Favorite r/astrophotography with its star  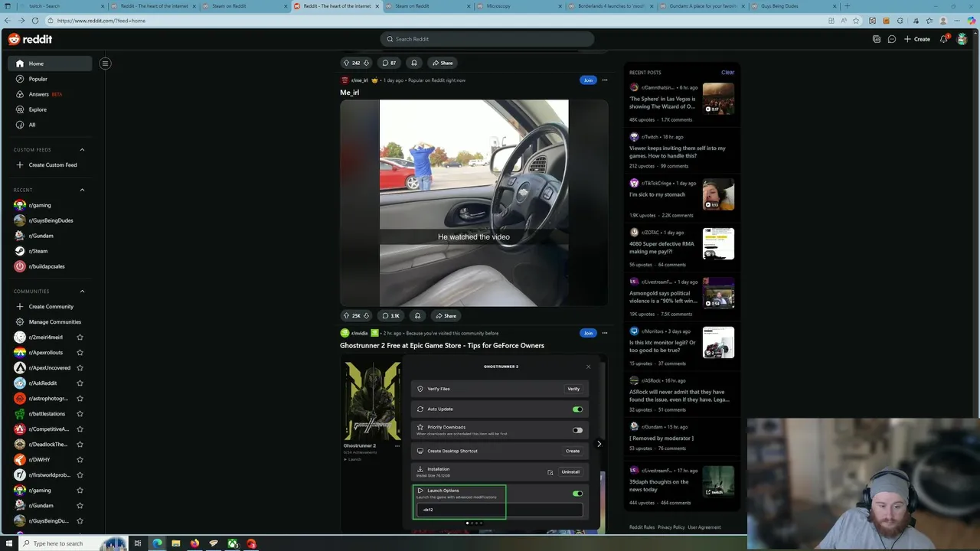(x=80, y=398)
